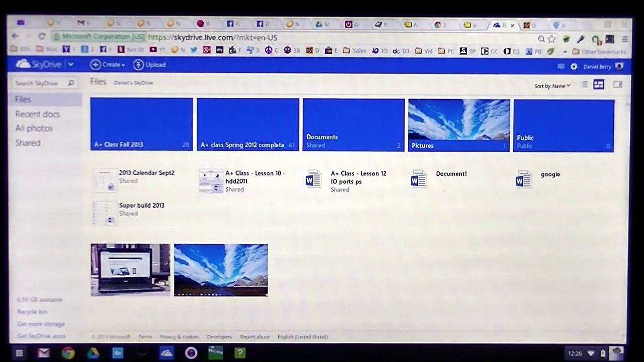Click the browser Back arrow
644x362 pixels.
click(x=15, y=37)
